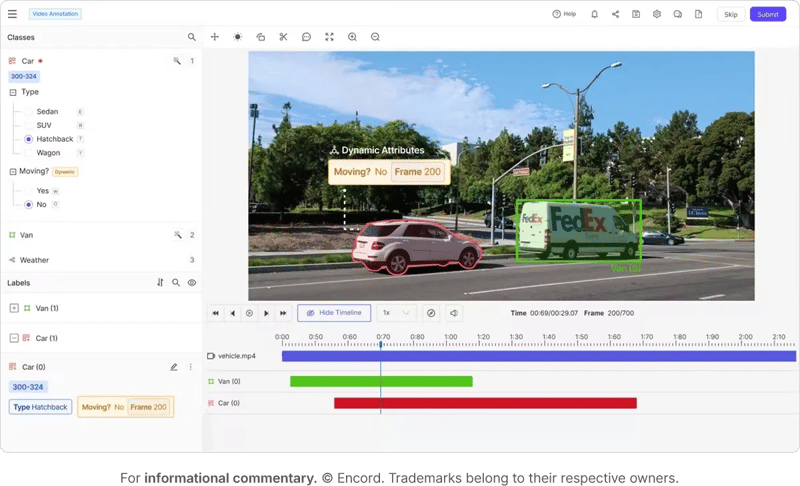The image size is (800, 486).
Task: Select the FedEx van bounding box
Action: pyautogui.click(x=579, y=231)
